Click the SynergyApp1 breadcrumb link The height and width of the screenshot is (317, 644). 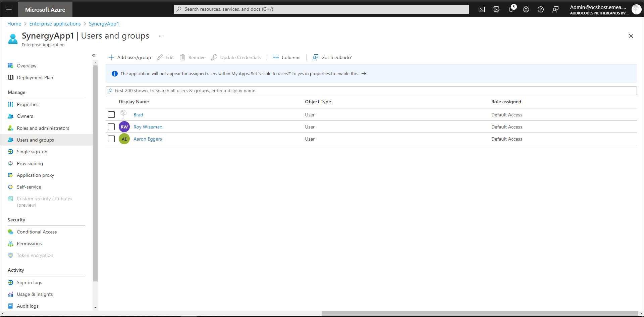(x=104, y=24)
